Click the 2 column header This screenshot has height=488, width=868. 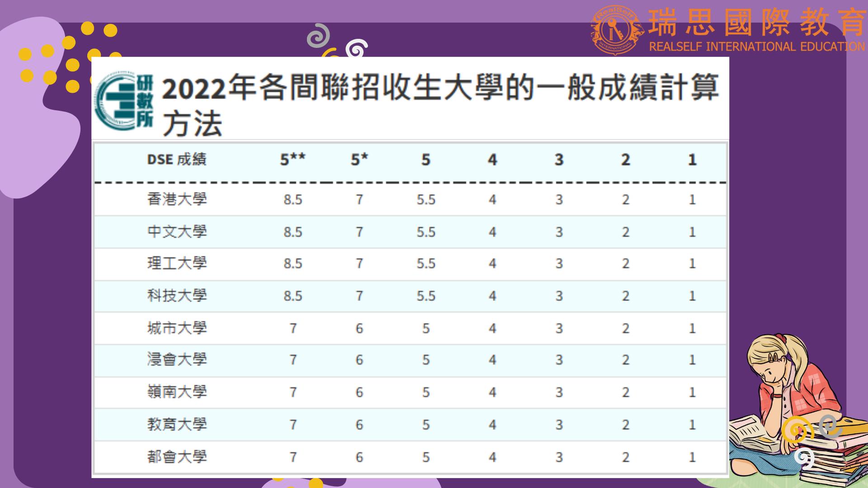(626, 160)
